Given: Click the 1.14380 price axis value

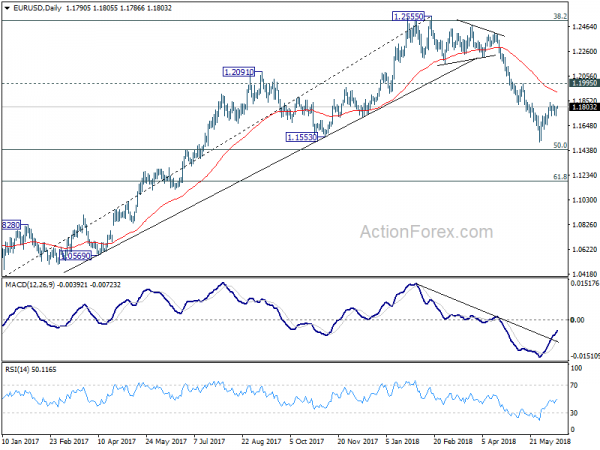Looking at the screenshot, I should tap(584, 150).
